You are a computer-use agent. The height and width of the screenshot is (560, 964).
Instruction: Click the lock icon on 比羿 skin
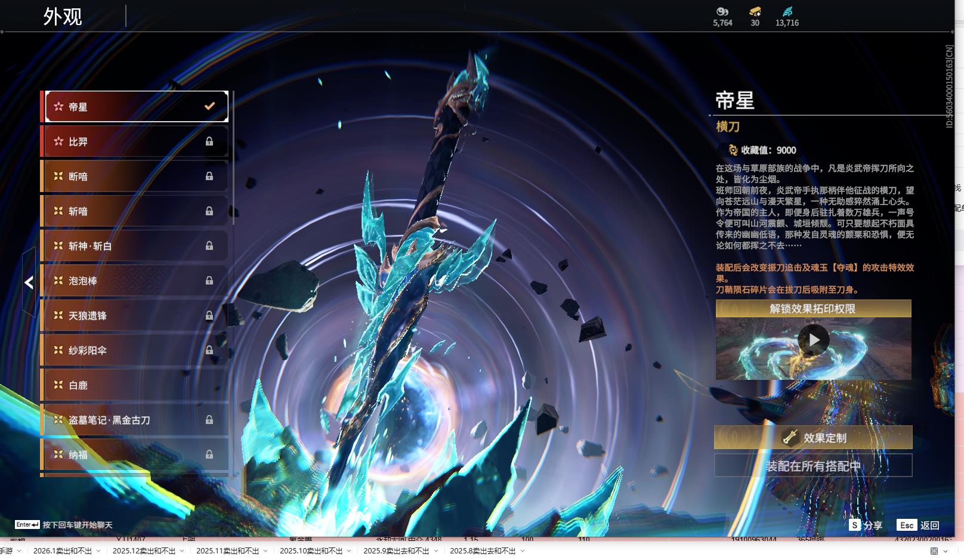tap(209, 141)
